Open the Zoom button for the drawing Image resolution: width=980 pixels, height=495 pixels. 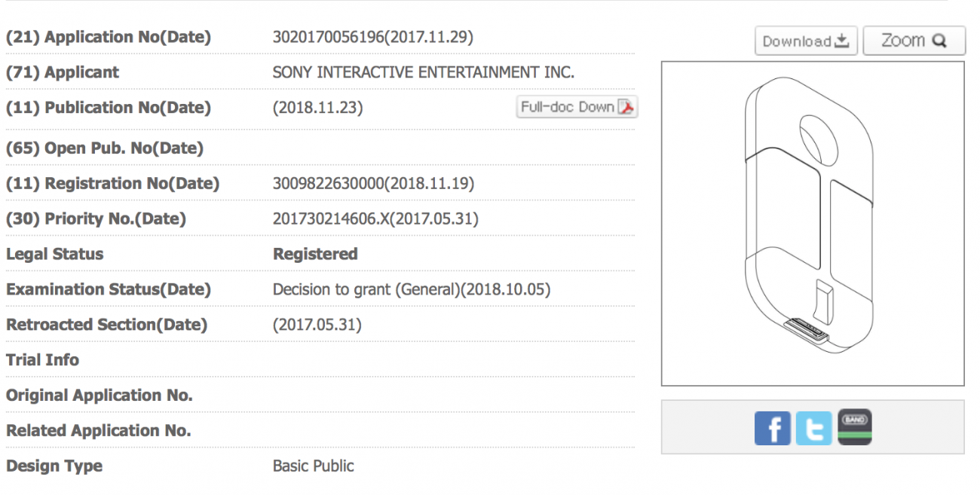point(914,41)
